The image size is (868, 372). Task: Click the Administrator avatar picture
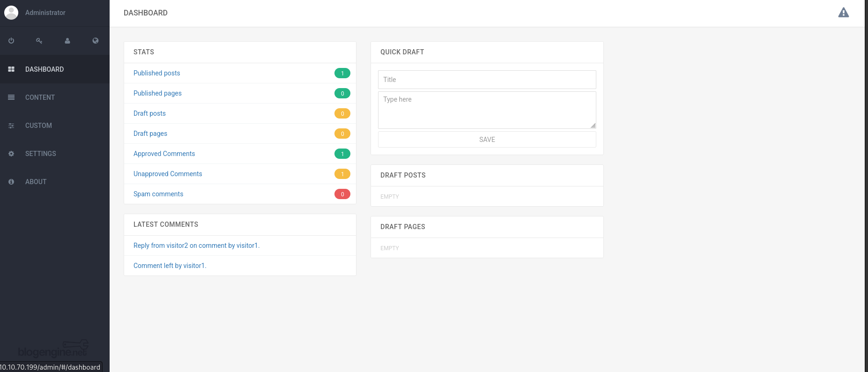click(11, 13)
